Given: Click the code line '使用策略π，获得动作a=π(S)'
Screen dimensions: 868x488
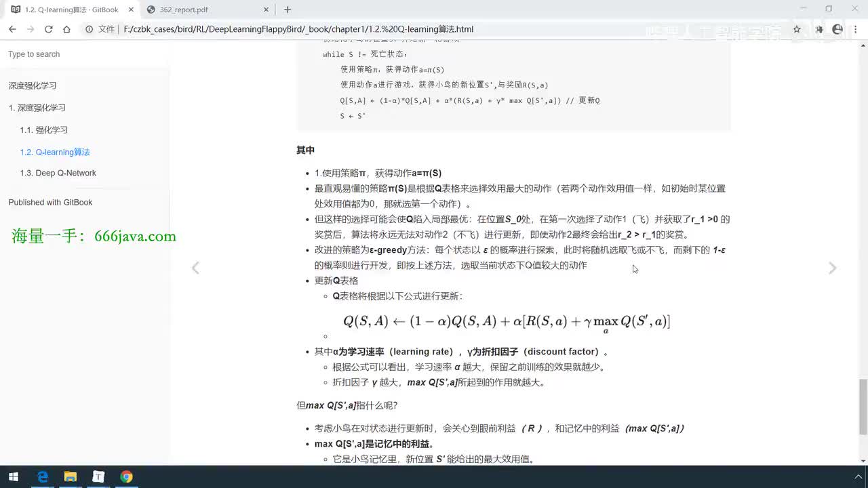Looking at the screenshot, I should 393,70.
